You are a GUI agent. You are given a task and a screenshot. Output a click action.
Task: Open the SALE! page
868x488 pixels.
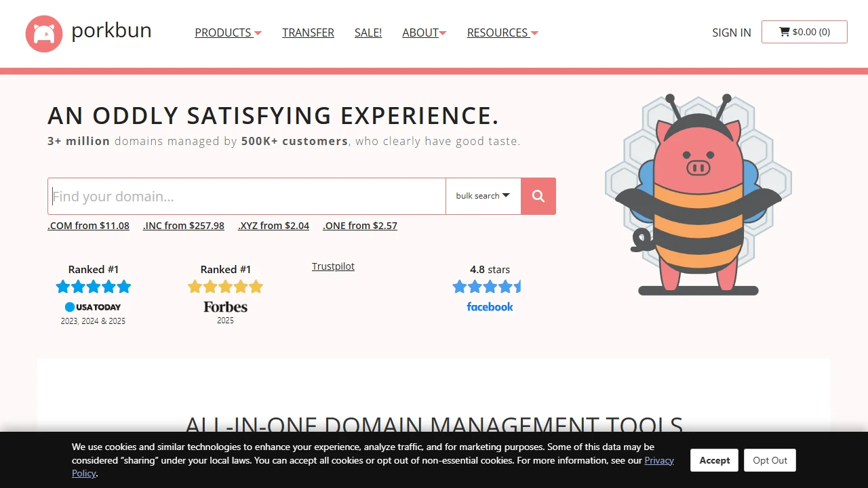368,33
